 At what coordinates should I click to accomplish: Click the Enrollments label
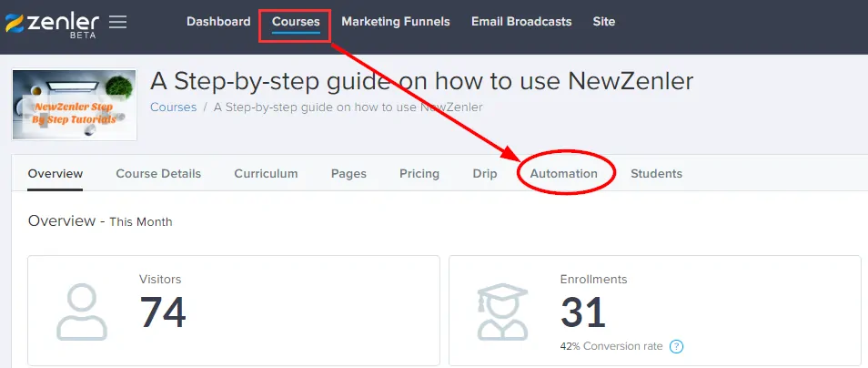tap(593, 280)
